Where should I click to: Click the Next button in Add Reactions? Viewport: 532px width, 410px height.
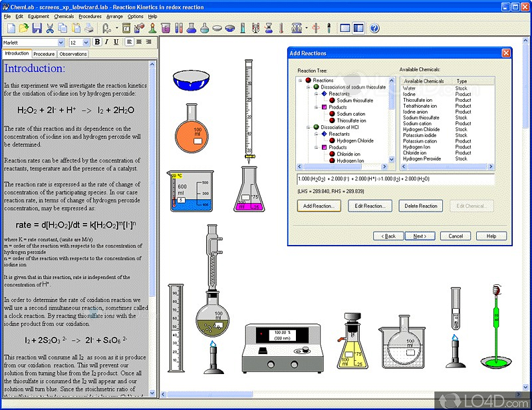pos(420,236)
